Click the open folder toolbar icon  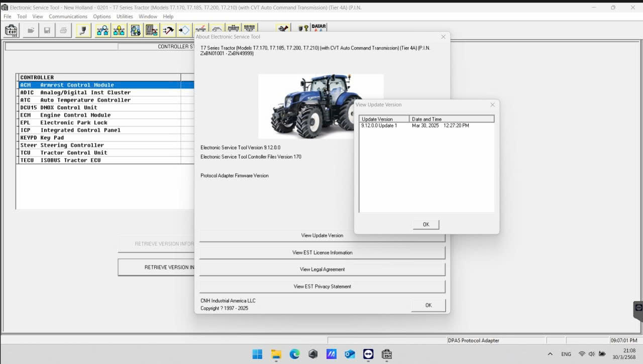tap(31, 31)
